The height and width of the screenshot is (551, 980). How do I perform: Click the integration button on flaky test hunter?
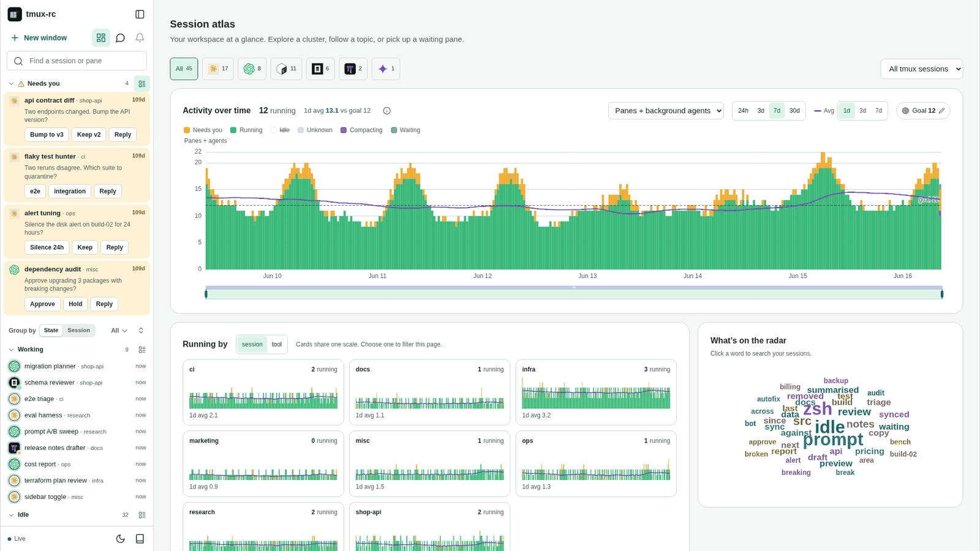coord(70,192)
